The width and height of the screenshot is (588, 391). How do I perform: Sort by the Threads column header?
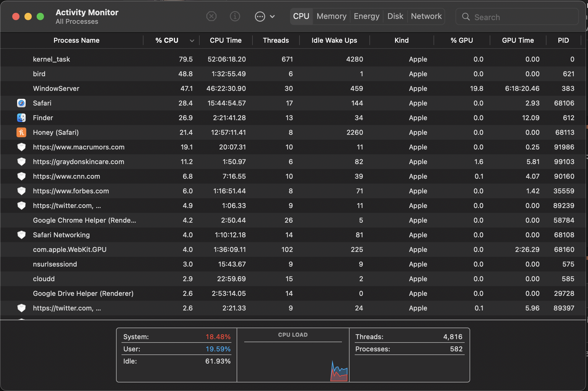276,40
